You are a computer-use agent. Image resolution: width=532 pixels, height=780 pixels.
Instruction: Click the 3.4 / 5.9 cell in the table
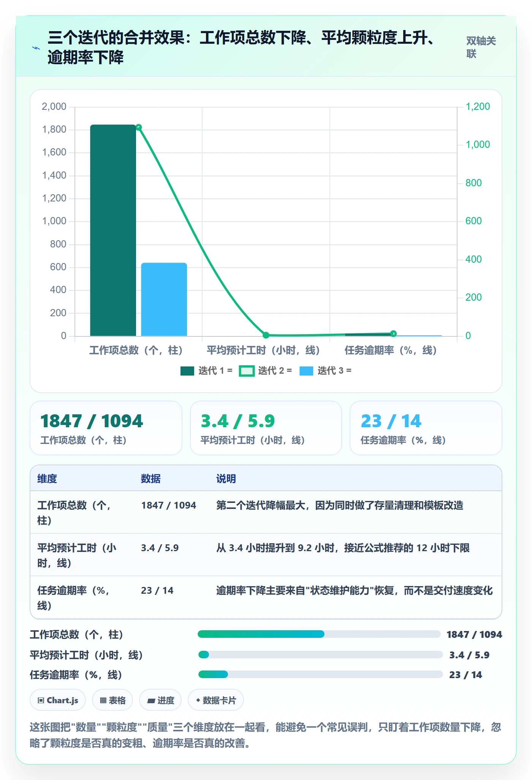pos(160,548)
